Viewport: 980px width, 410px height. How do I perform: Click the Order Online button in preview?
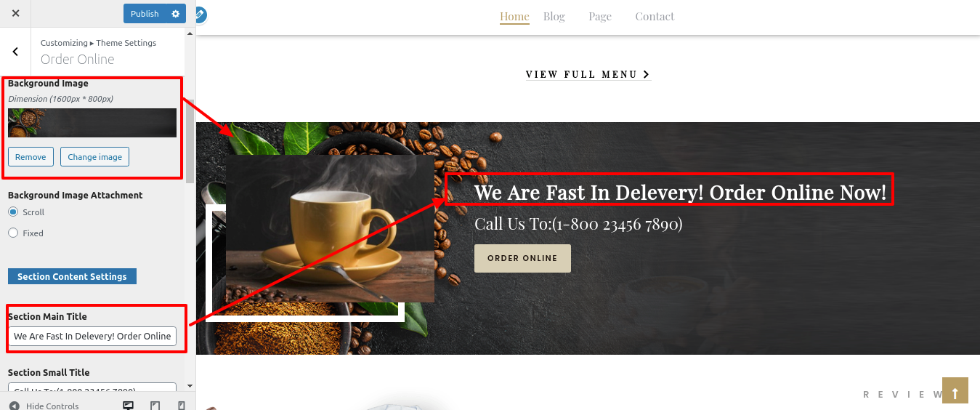coord(522,258)
